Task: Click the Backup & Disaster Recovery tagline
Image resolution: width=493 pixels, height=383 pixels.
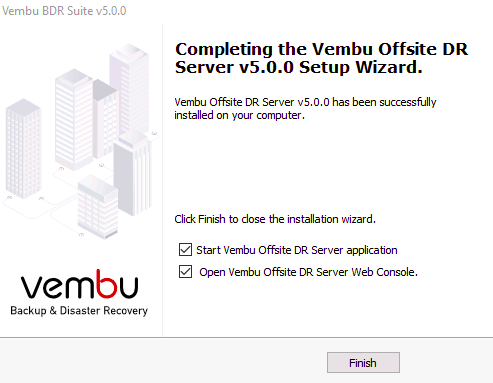Action: point(79,310)
